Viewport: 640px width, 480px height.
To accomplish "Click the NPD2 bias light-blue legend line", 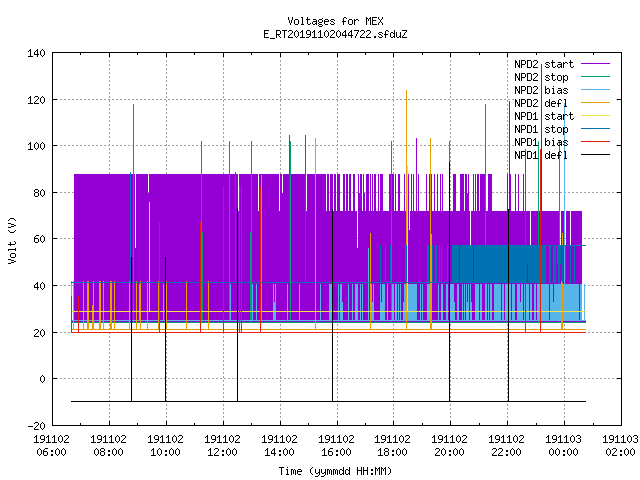I will (x=595, y=90).
